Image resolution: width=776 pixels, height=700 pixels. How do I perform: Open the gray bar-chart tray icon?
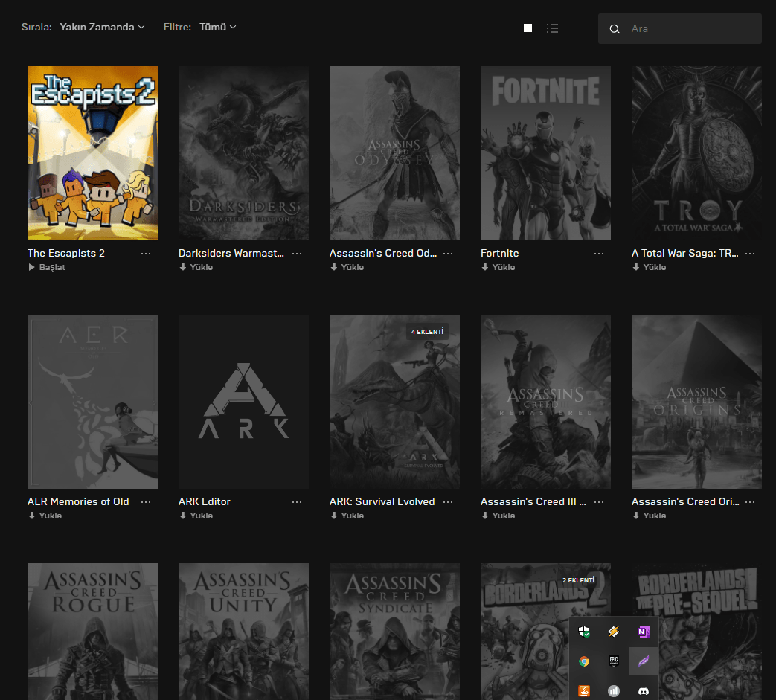pos(614,691)
